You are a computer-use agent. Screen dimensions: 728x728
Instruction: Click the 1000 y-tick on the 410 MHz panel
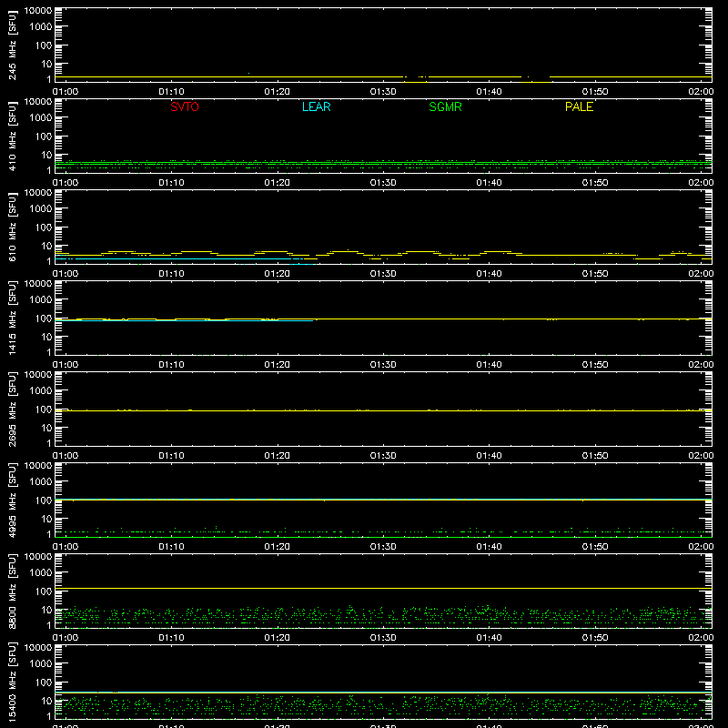(x=41, y=117)
